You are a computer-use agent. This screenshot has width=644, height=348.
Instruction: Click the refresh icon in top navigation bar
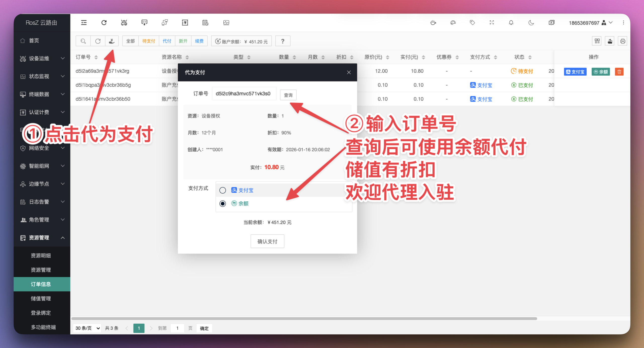point(104,23)
